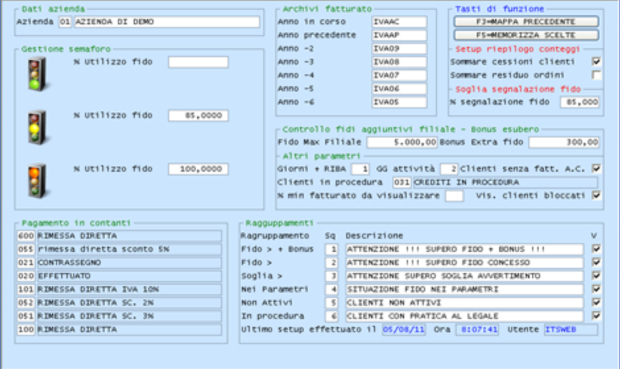Click F3=Mappa Precedente button

[526, 22]
